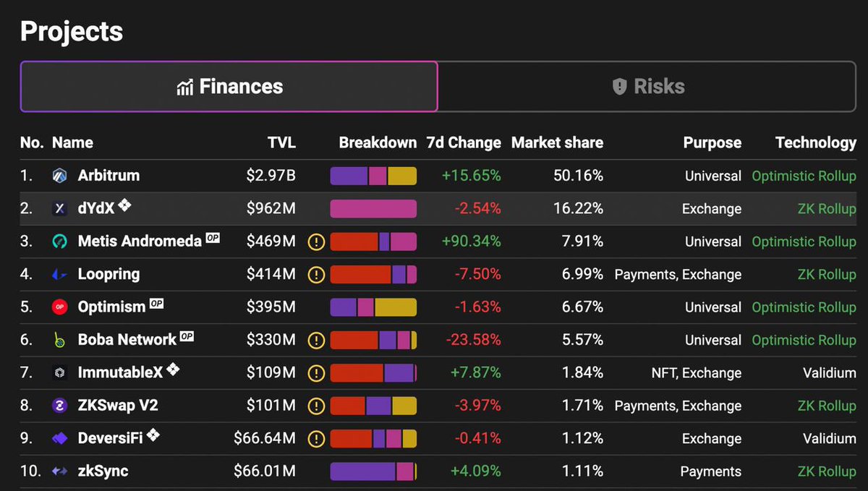This screenshot has height=491, width=868.
Task: Open the Boba Network project link
Action: point(127,340)
